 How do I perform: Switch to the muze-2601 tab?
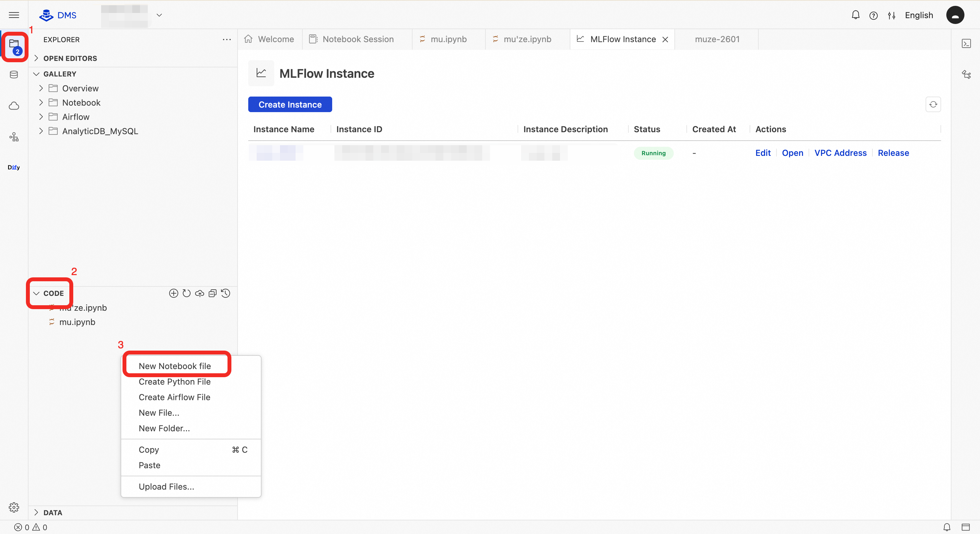point(717,39)
